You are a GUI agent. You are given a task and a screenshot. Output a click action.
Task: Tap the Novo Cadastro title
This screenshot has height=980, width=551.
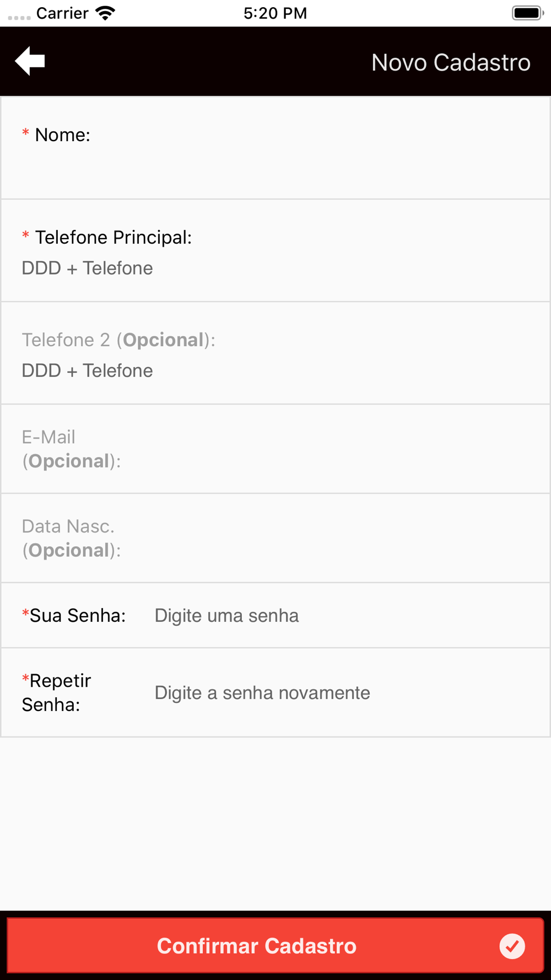(451, 62)
